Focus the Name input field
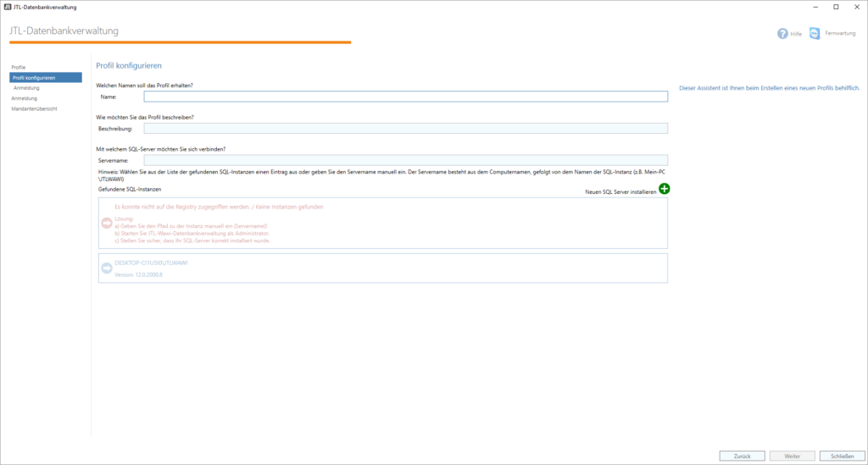The image size is (868, 465). point(405,97)
